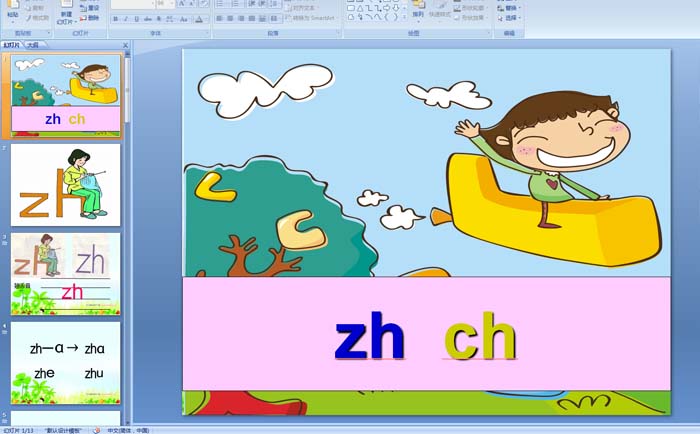Viewport: 700px width, 434px height.
Task: Switch to the Outline tab in the side pane
Action: [33, 45]
